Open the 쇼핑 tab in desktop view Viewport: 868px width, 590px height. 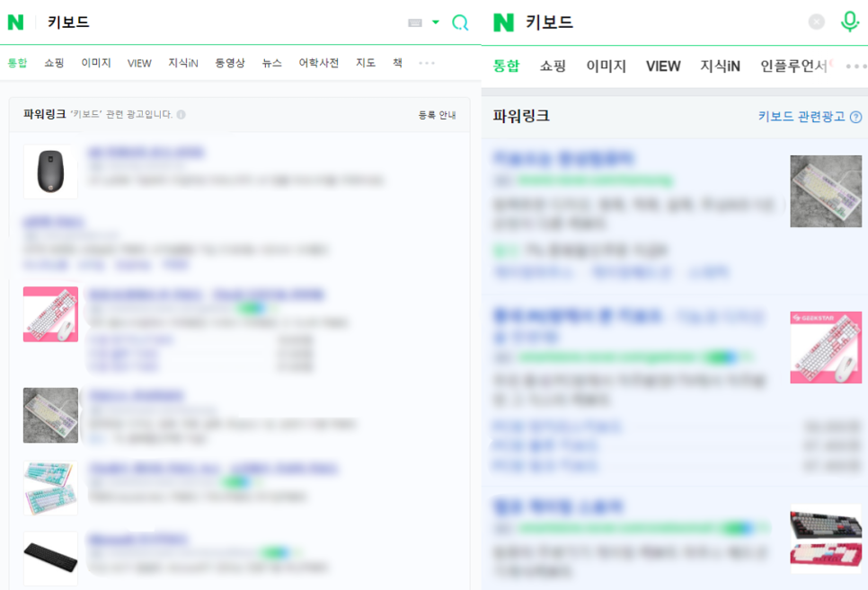(x=54, y=63)
